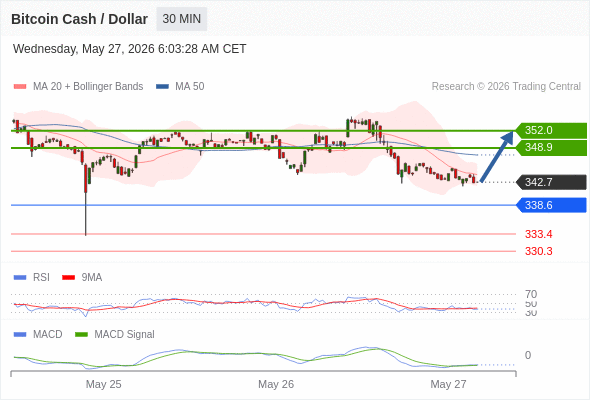590x400 pixels.
Task: Click the MACD Signal green legend marker
Action: tap(81, 334)
